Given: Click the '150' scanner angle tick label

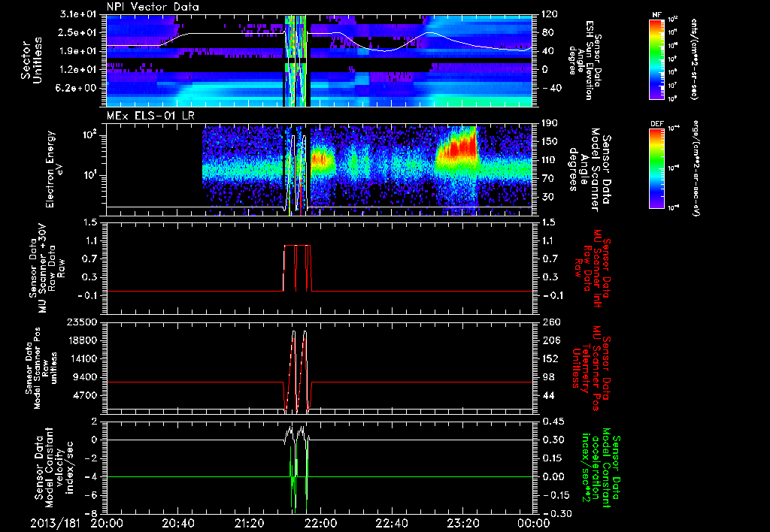Looking at the screenshot, I should coord(550,142).
